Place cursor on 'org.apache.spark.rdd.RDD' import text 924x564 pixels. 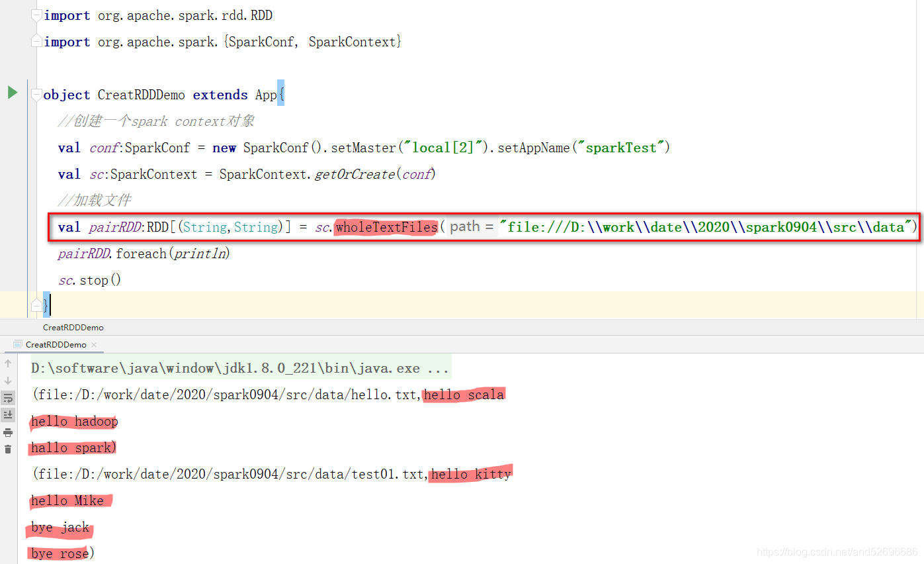click(x=185, y=15)
